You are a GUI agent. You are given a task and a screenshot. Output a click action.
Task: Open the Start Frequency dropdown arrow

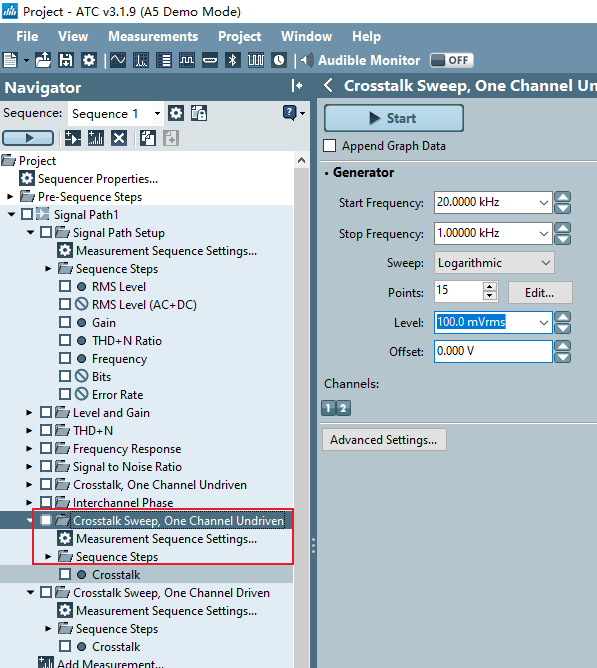coord(544,202)
